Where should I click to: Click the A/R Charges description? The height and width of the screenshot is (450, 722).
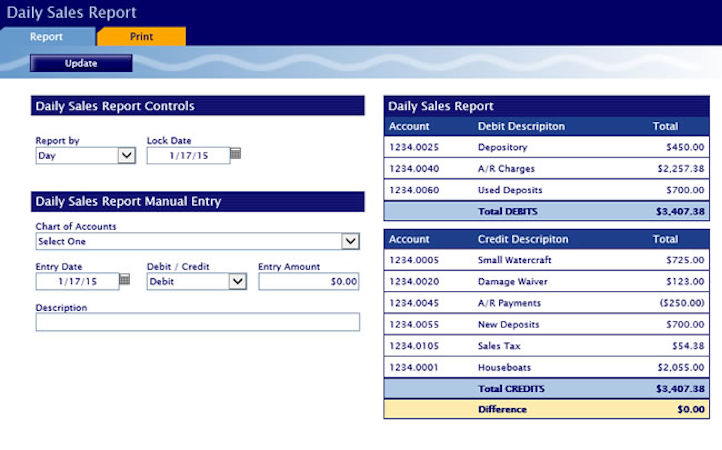(x=506, y=169)
